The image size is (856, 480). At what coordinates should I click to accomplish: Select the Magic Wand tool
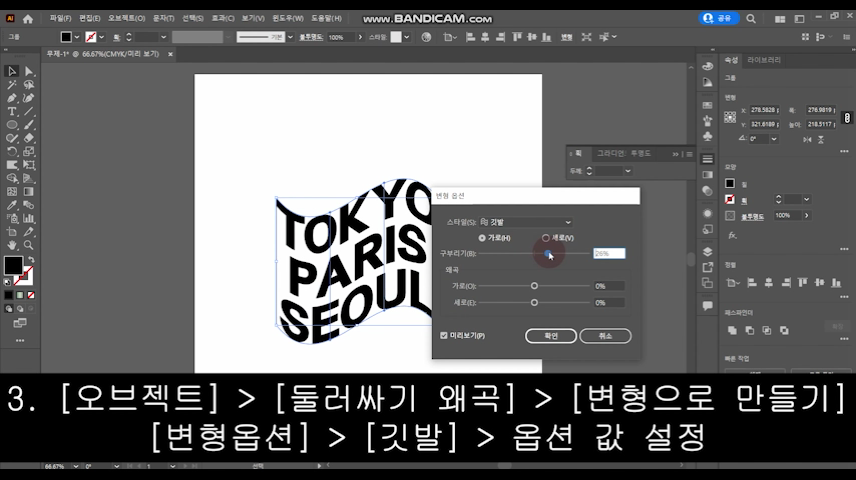11,85
